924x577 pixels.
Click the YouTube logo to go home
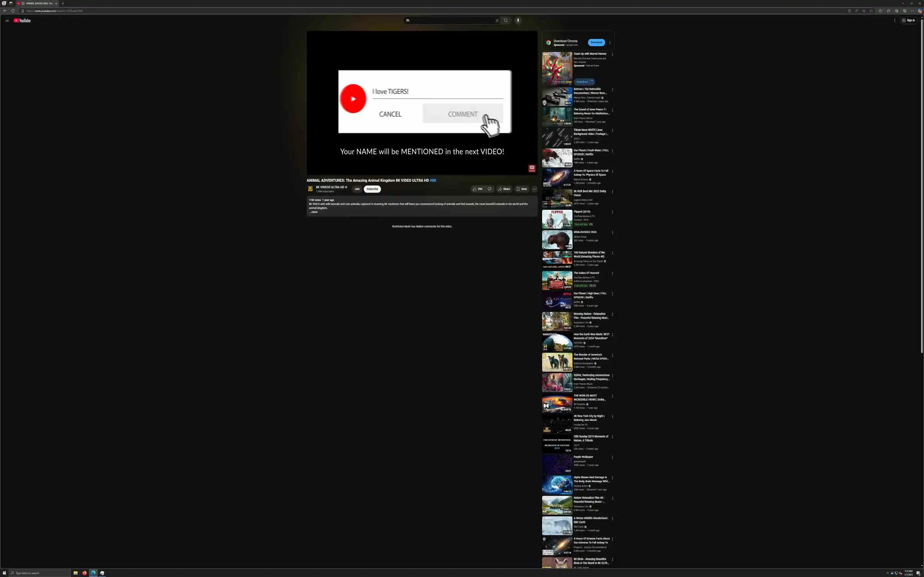coord(22,21)
